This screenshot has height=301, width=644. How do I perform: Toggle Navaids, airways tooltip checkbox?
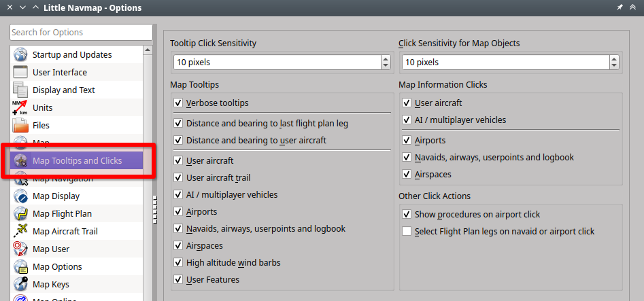[x=178, y=229]
